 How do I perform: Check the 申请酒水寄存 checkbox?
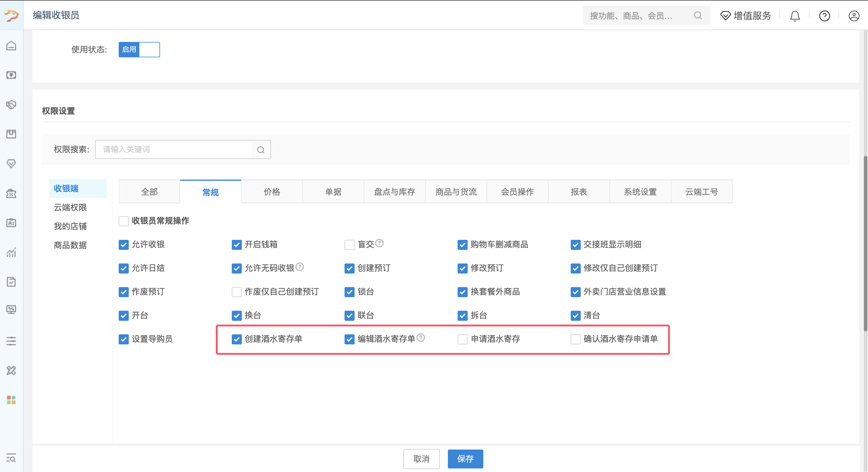462,339
